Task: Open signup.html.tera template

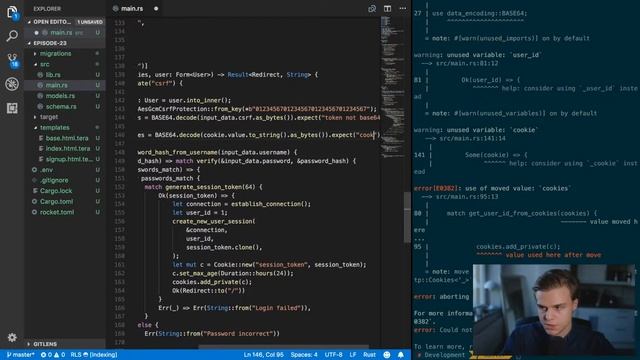Action: (x=69, y=159)
